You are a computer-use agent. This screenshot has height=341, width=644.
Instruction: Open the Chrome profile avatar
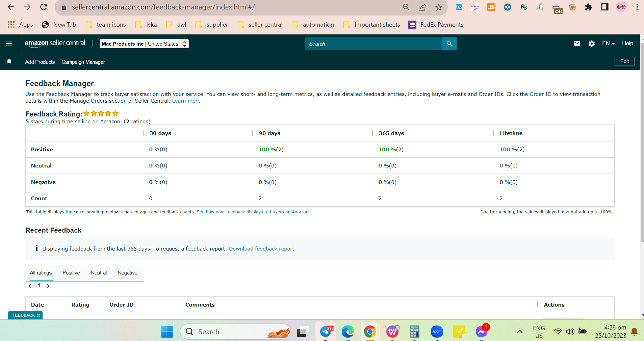(x=621, y=7)
